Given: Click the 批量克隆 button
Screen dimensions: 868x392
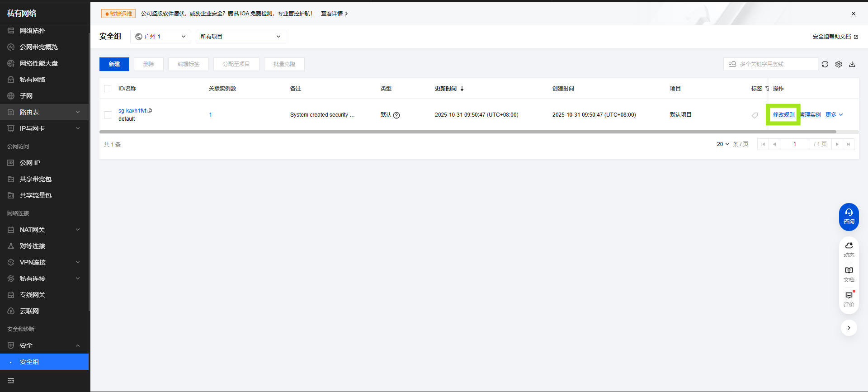Looking at the screenshot, I should [284, 64].
